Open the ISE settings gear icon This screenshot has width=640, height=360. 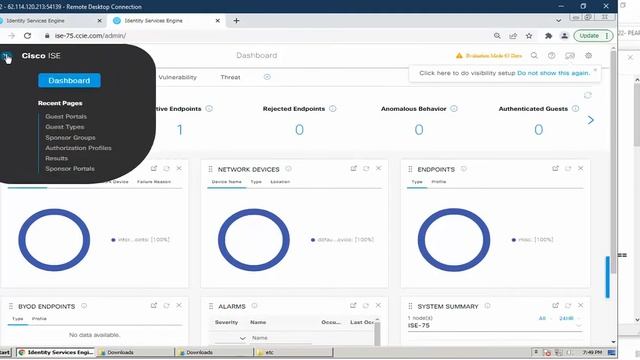[x=588, y=56]
